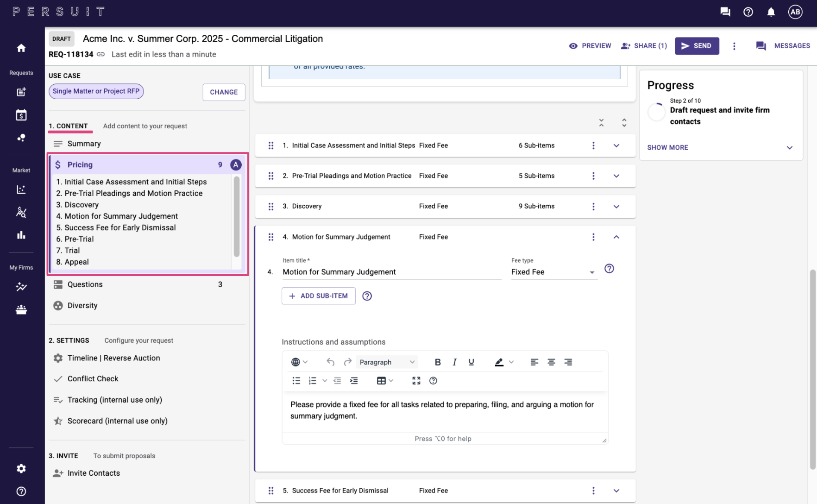This screenshot has height=504, width=817.
Task: Redo in the instructions editor
Action: (x=347, y=362)
